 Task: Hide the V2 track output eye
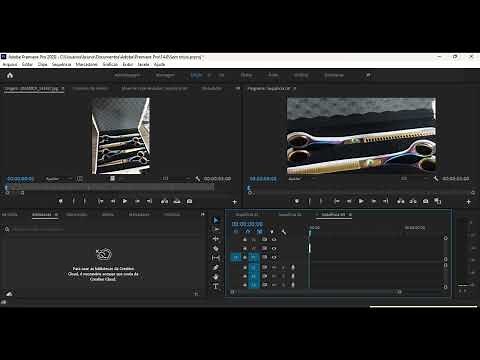coord(274,248)
